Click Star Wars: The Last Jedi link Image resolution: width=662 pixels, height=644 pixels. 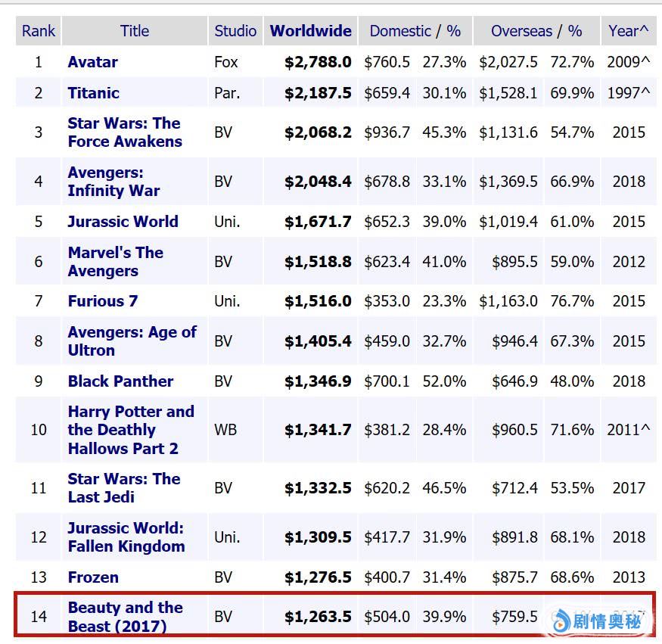(123, 488)
